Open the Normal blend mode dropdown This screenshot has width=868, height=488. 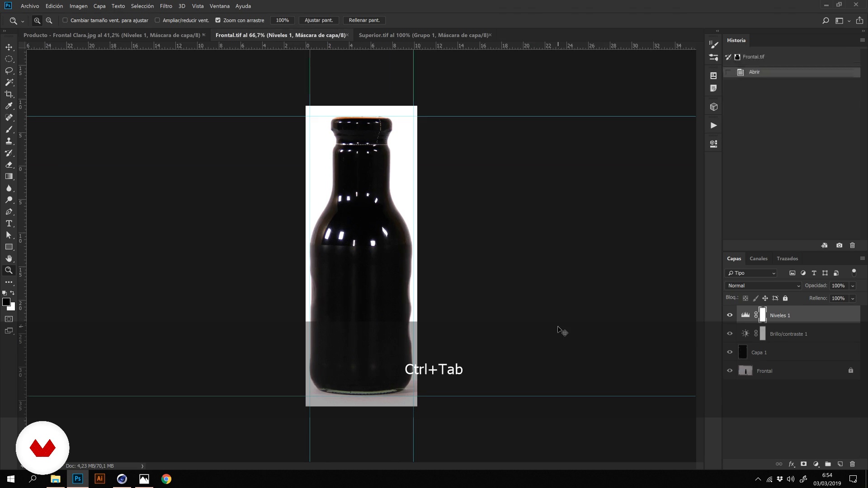click(763, 286)
